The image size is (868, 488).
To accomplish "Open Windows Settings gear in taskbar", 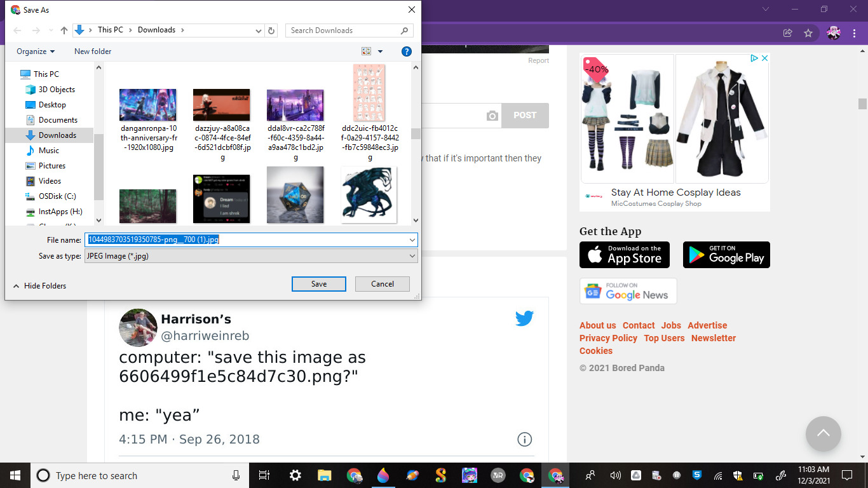I will [x=295, y=475].
